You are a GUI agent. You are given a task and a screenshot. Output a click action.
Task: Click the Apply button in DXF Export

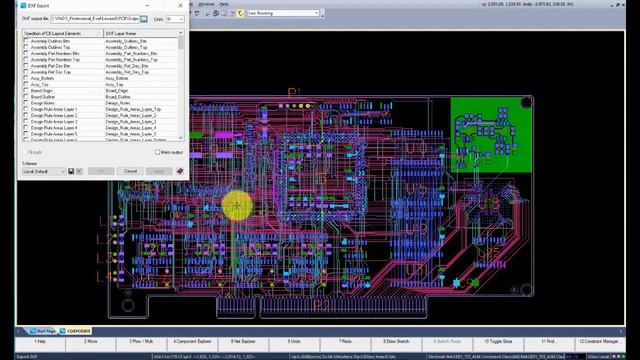tap(159, 171)
